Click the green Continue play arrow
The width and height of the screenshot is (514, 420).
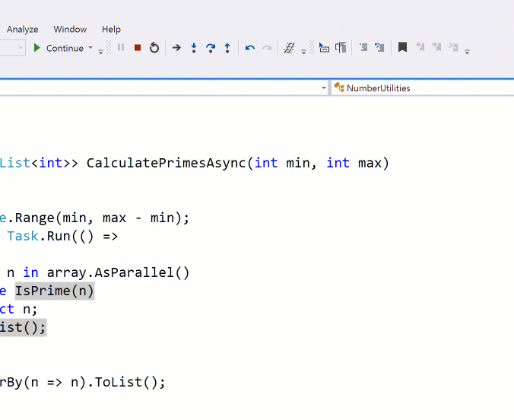[36, 48]
